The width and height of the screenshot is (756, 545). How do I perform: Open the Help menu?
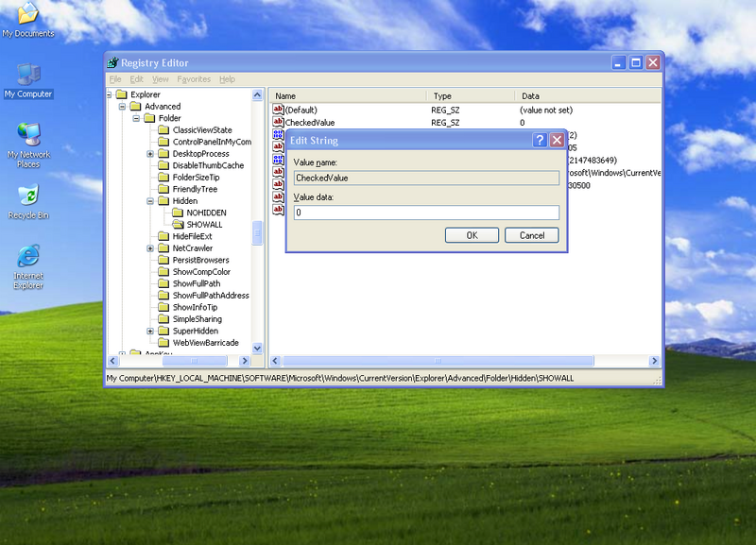click(227, 79)
